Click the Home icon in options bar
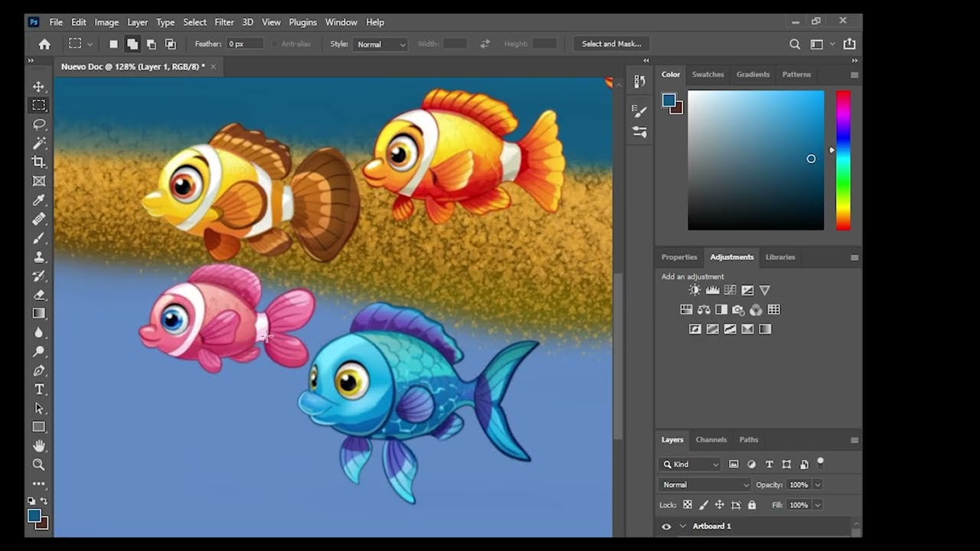Screen dimensions: 980x551 pyautogui.click(x=44, y=44)
